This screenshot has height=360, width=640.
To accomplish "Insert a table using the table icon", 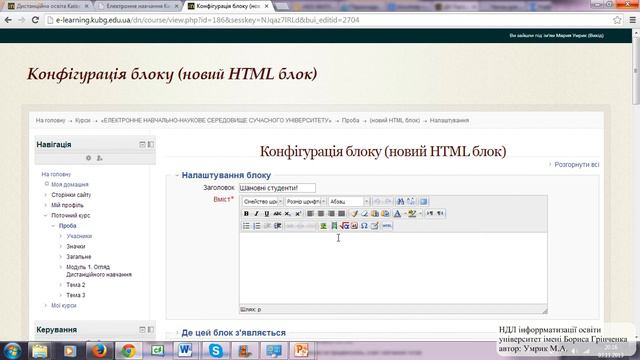I will pos(374,226).
